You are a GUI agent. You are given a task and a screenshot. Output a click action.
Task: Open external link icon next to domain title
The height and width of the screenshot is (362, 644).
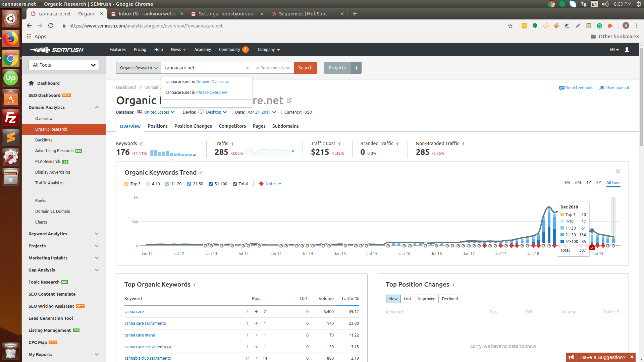(289, 100)
